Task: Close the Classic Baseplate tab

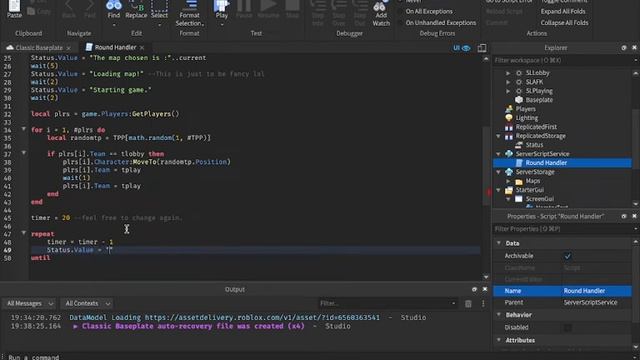Action: tap(69, 48)
